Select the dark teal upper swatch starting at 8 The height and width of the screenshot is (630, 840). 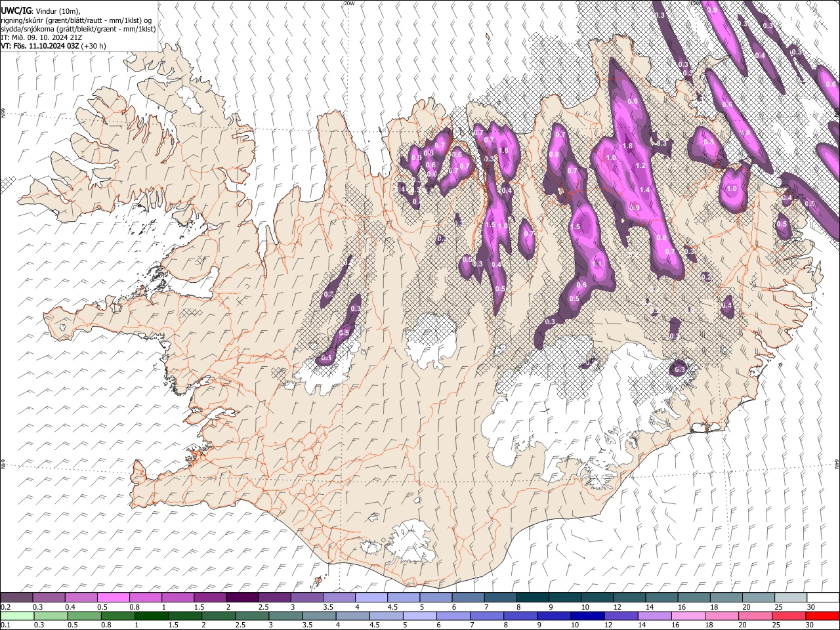pyautogui.click(x=532, y=598)
